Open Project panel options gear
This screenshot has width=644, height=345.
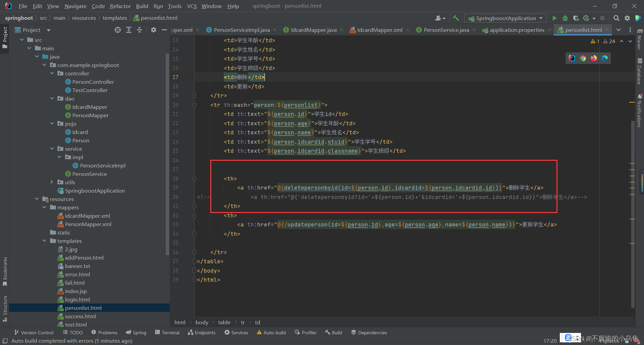[154, 30]
